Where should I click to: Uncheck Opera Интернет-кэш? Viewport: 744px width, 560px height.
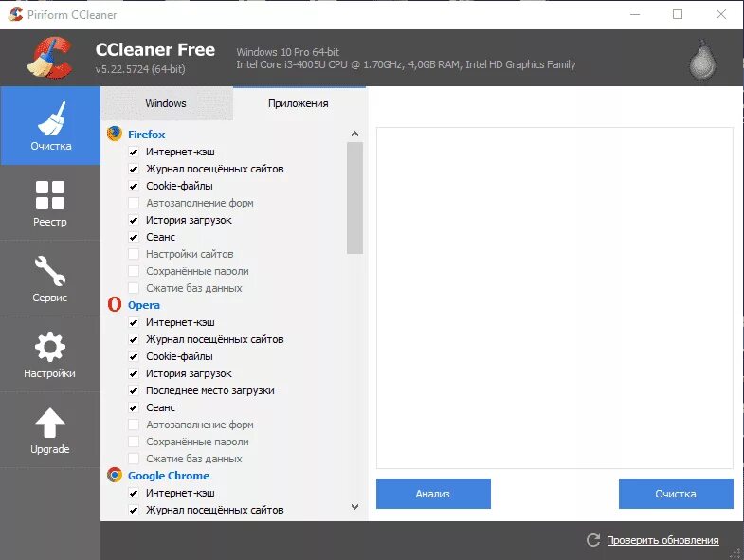point(134,322)
